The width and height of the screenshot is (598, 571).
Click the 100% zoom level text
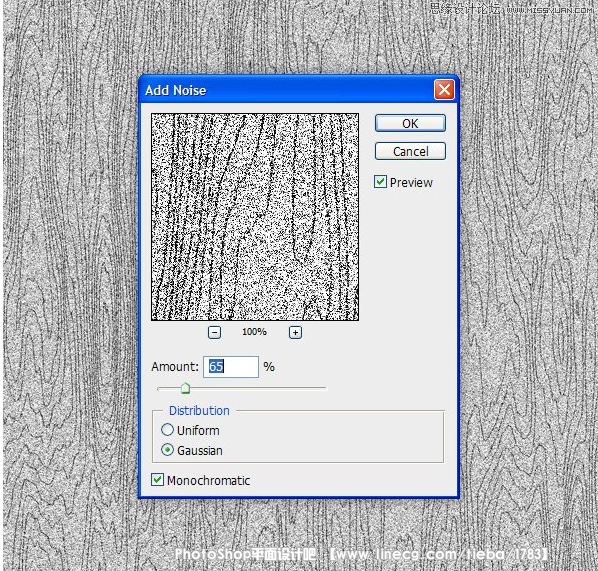[x=254, y=331]
